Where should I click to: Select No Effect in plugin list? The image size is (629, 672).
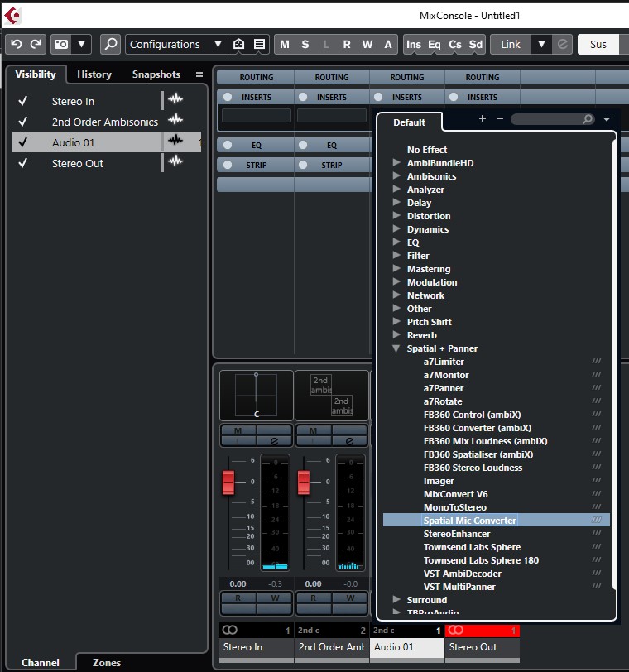(x=427, y=150)
